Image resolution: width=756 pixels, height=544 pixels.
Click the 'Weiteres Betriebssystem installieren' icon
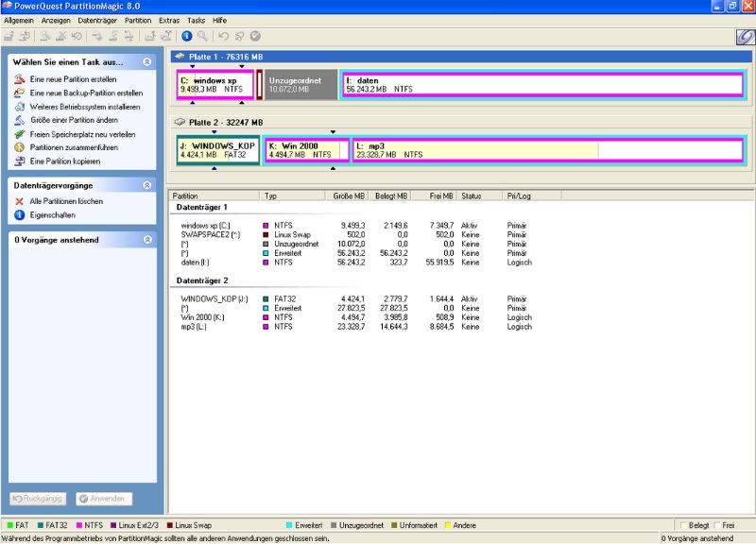(20, 107)
